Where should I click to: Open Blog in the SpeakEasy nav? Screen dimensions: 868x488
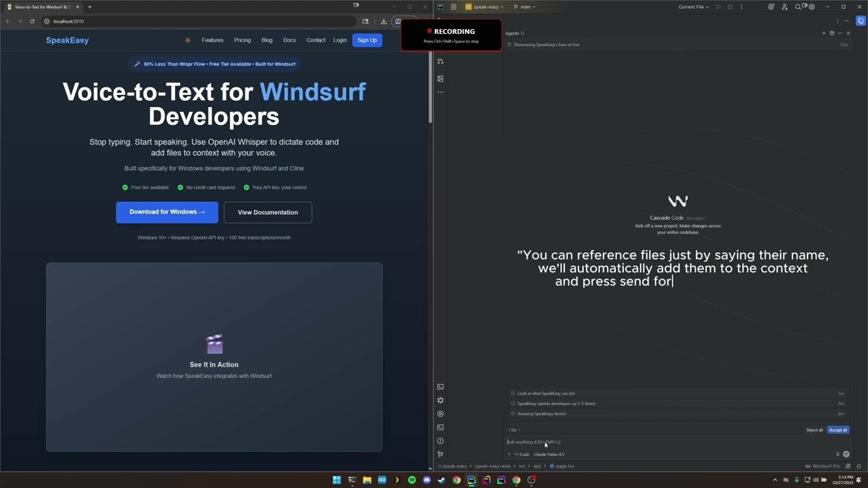(267, 40)
